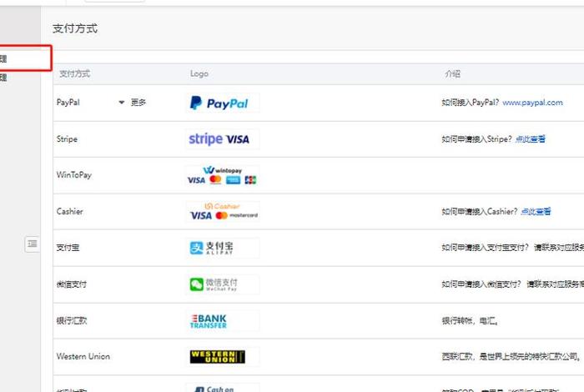Click the 如何申请接入微信支付 description
Screen dimensions: 584x392
pyautogui.click(x=513, y=284)
